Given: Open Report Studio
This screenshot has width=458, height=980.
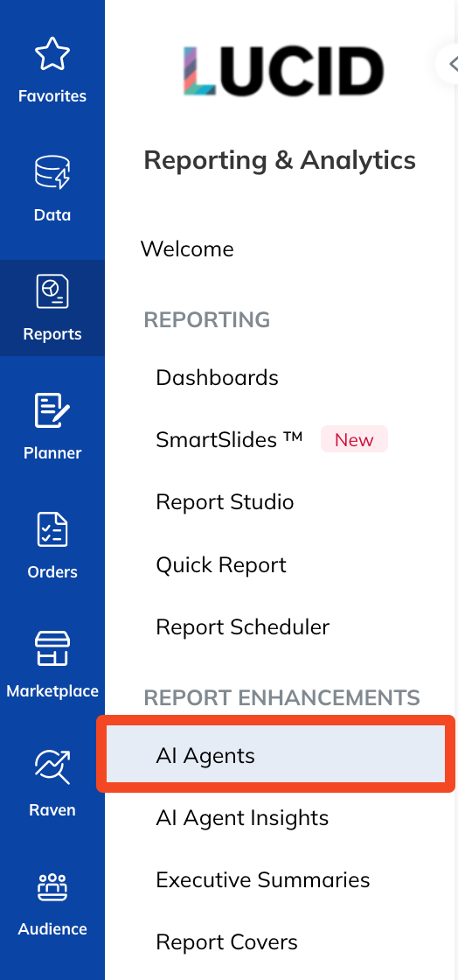Looking at the screenshot, I should pos(225,502).
